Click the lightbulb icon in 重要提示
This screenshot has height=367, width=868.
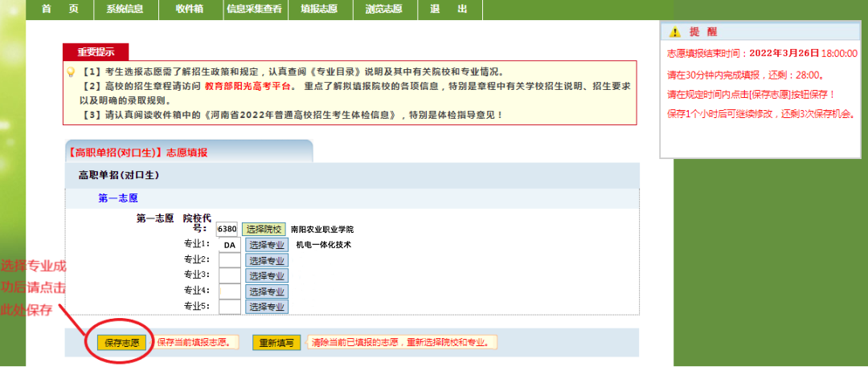click(x=71, y=72)
